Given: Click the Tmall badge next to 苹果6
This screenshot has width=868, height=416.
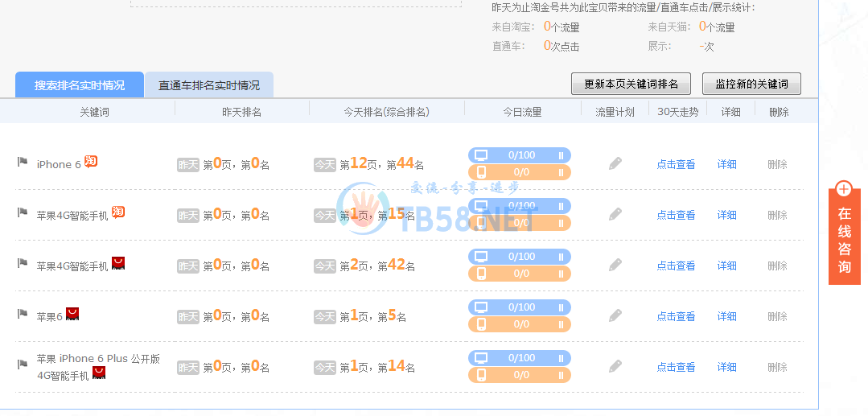Looking at the screenshot, I should 72,314.
